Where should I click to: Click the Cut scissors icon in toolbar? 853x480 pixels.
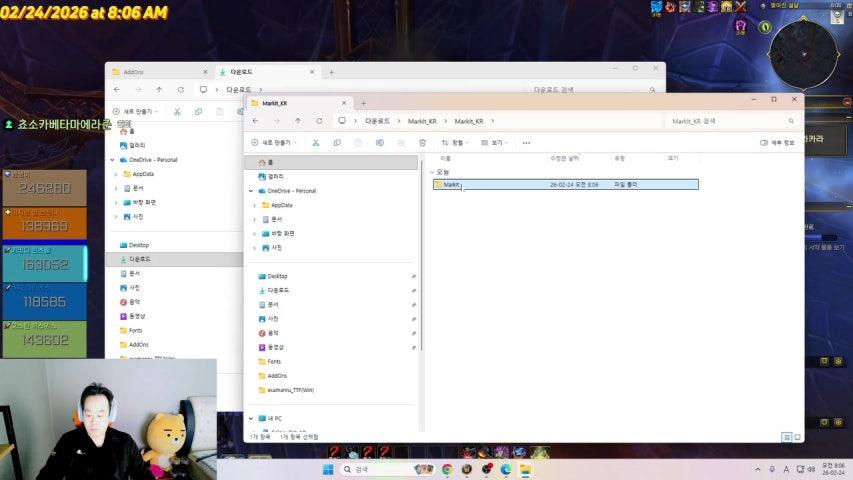pyautogui.click(x=315, y=143)
